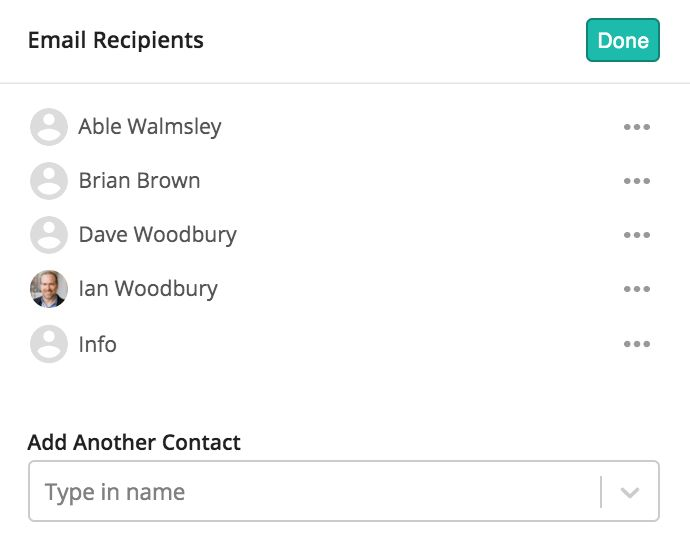Select the Able Walmsley recipient name
The image size is (690, 536).
[150, 127]
